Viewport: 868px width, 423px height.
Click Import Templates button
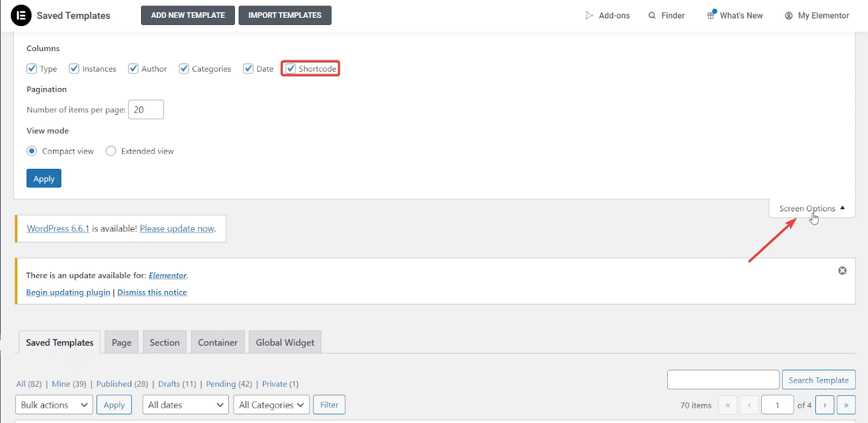(x=285, y=15)
